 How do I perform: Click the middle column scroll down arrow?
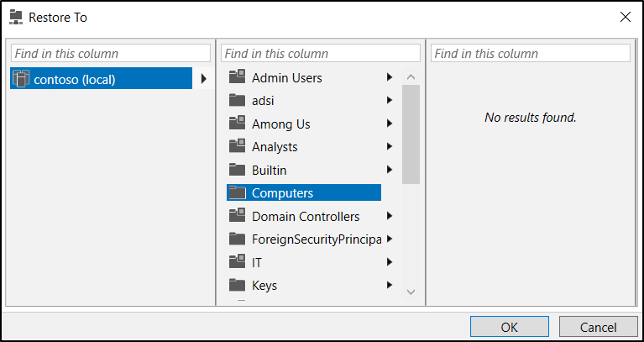pos(411,292)
